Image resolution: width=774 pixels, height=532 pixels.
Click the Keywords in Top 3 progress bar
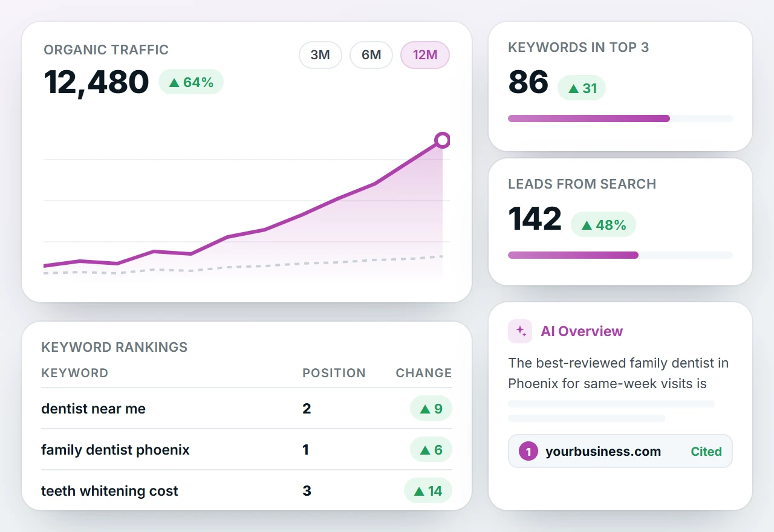[620, 118]
